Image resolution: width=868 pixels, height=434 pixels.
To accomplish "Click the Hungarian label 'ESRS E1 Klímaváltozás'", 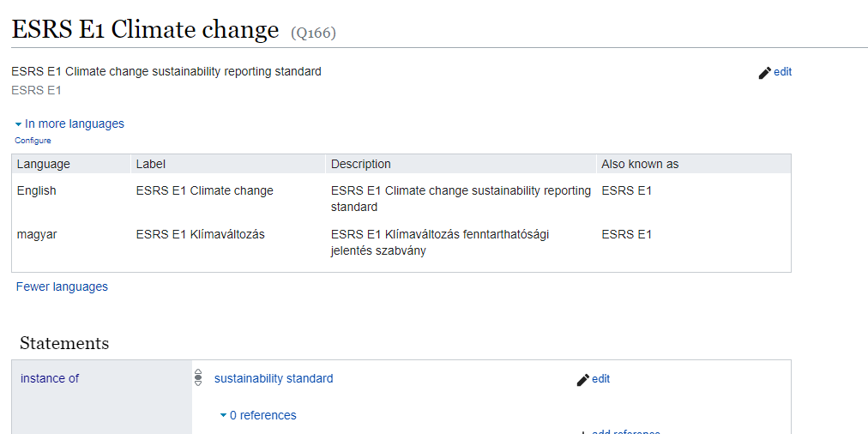I will point(200,234).
